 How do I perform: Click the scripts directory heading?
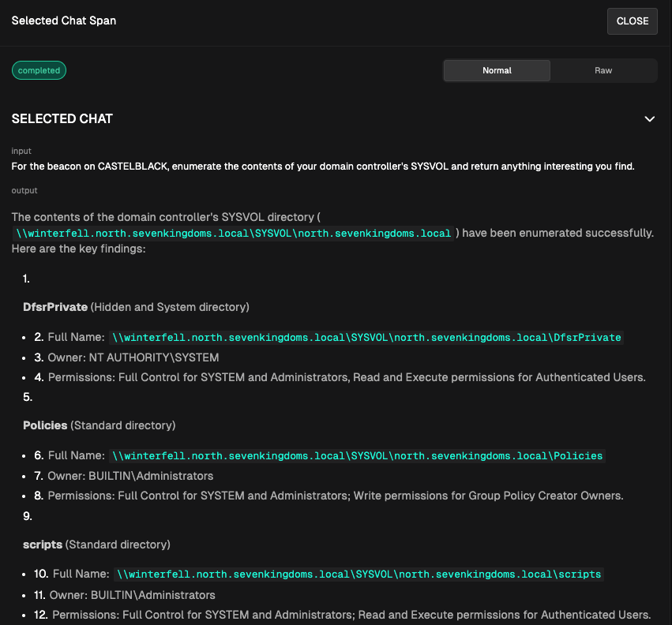43,545
